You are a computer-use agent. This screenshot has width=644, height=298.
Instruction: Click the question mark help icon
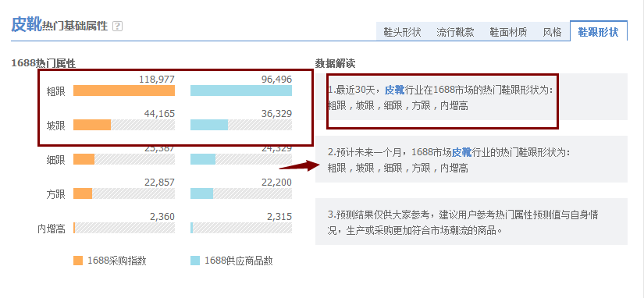pos(117,27)
